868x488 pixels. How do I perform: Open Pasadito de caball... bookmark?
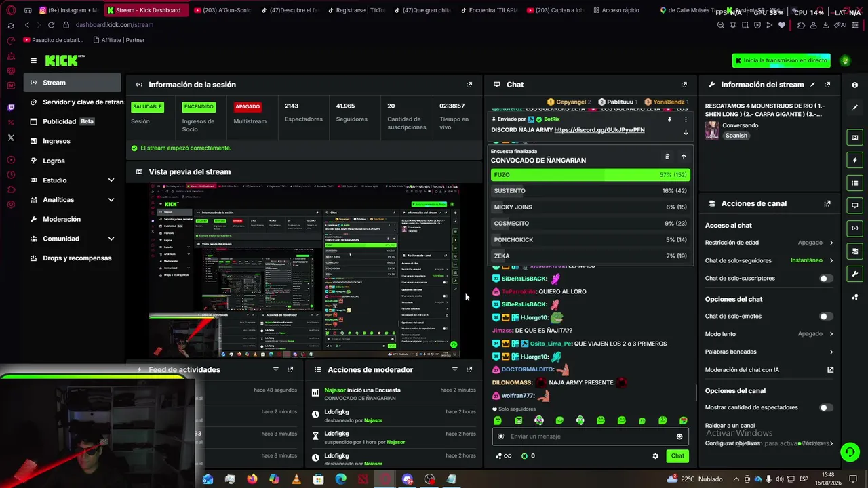tap(54, 40)
